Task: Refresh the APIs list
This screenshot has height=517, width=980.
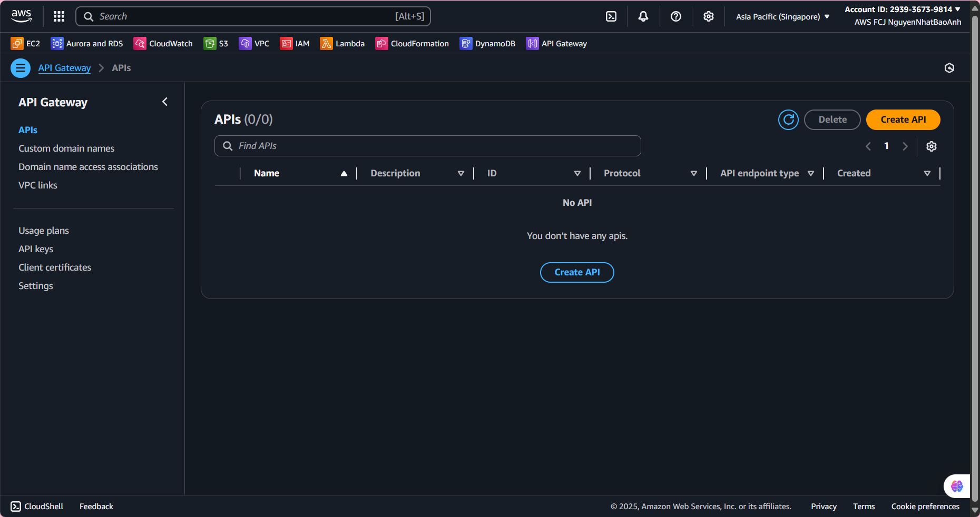Action: (x=788, y=120)
